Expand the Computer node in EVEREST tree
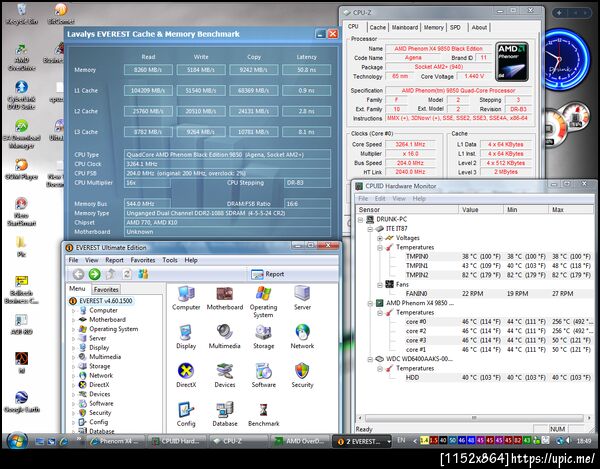600x469 pixels. 73,311
